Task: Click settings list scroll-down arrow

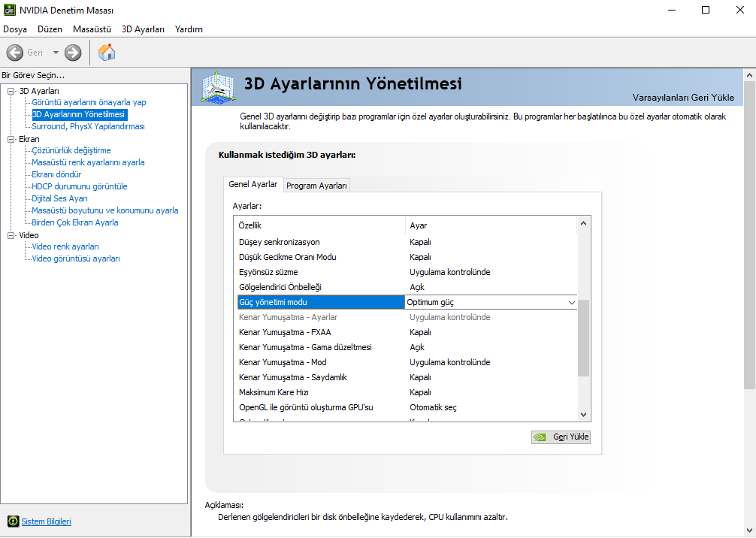Action: tap(583, 415)
